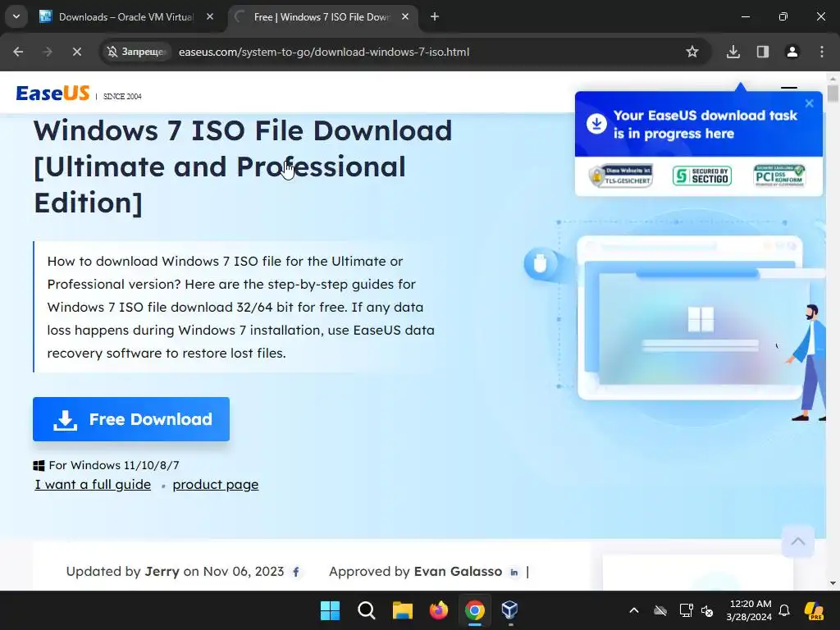Open the notifications blocked site info chip
The image size is (840, 630).
(x=136, y=52)
